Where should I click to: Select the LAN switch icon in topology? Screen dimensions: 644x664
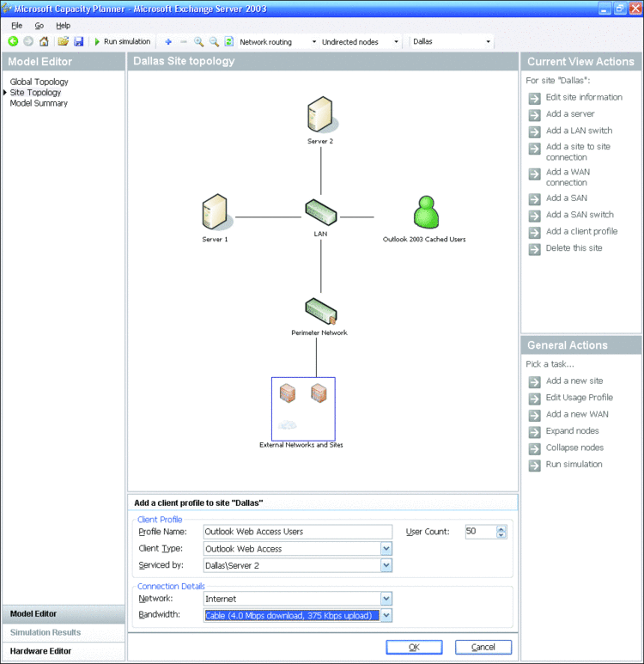[x=319, y=212]
